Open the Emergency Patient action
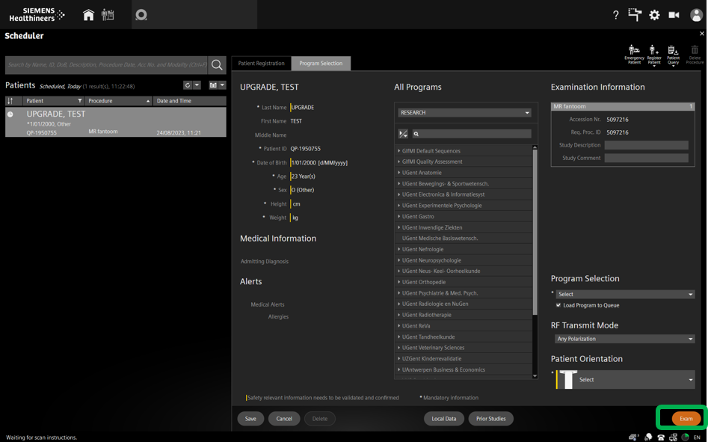The image size is (708, 442). [x=633, y=53]
